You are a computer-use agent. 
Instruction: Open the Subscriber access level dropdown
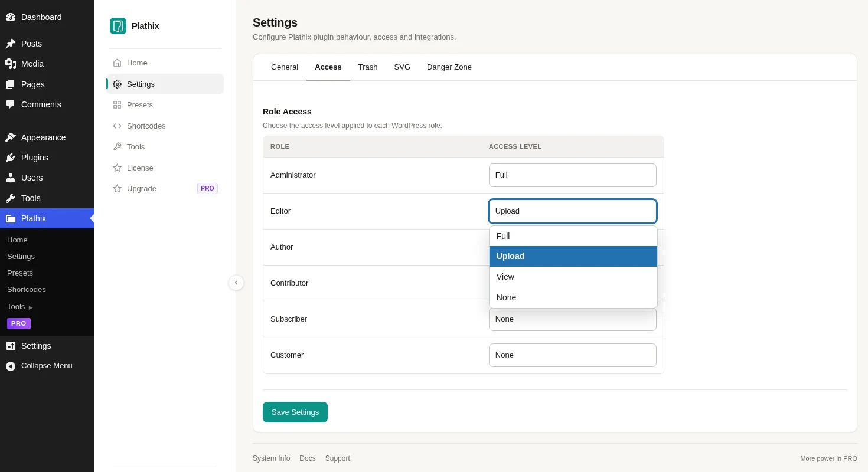pos(573,319)
